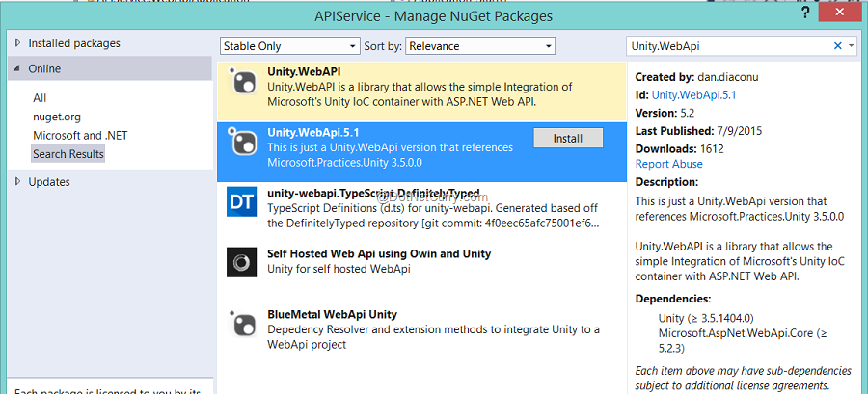The image size is (868, 394).
Task: Select the Unity.WebApi.5.1 package title
Action: click(x=313, y=132)
